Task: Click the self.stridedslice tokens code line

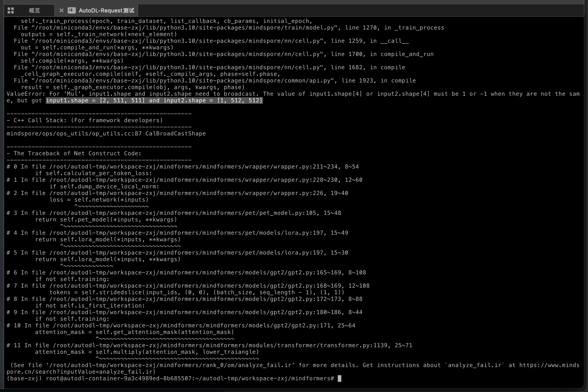Action: click(x=197, y=292)
